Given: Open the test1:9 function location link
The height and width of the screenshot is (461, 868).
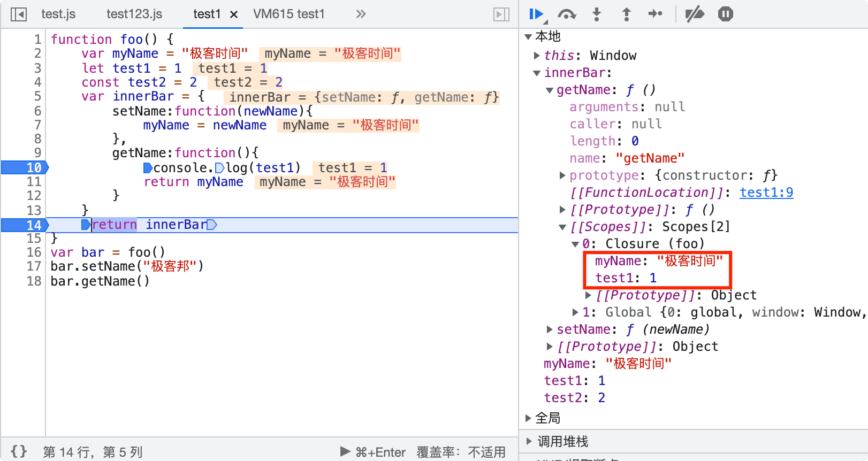Looking at the screenshot, I should click(x=766, y=193).
